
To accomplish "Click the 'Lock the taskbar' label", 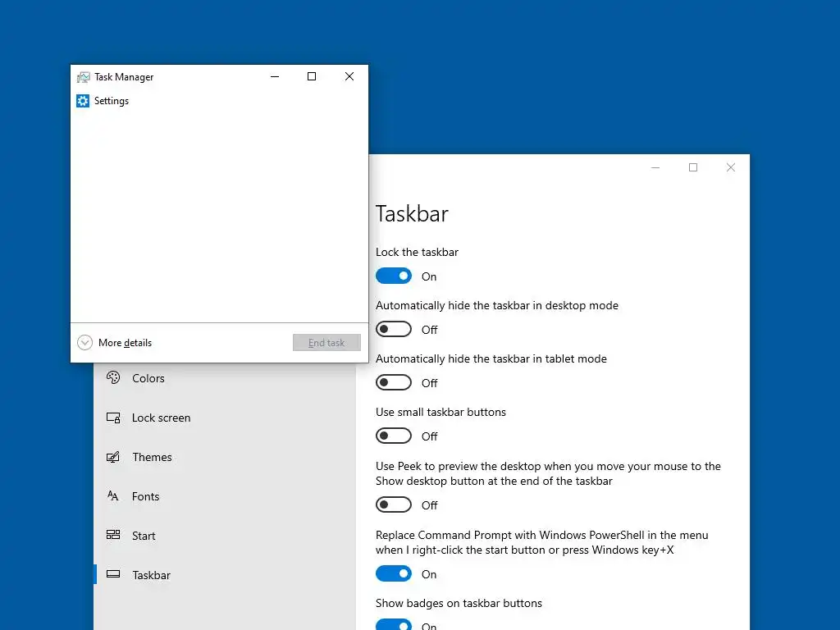I will point(417,253).
